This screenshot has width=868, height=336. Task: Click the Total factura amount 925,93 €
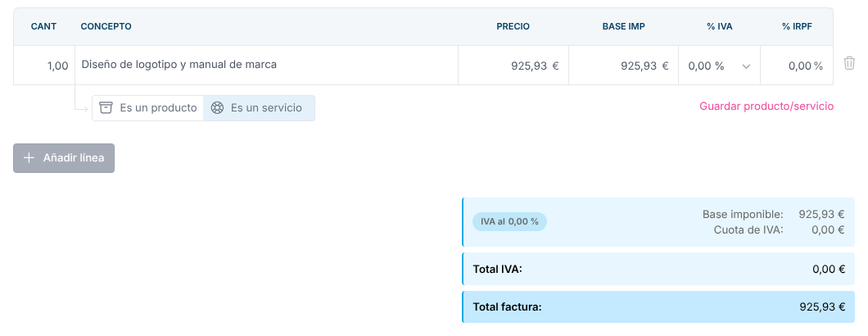coord(823,306)
